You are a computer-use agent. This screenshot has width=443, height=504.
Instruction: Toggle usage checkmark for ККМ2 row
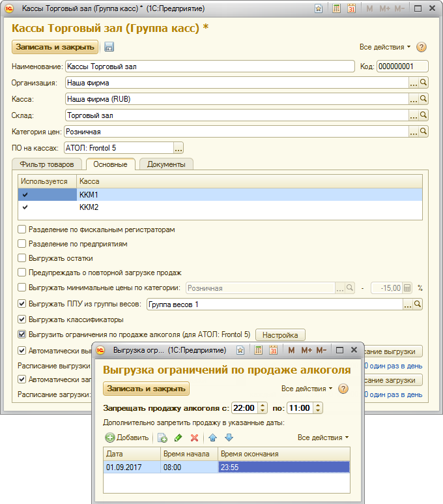25,207
